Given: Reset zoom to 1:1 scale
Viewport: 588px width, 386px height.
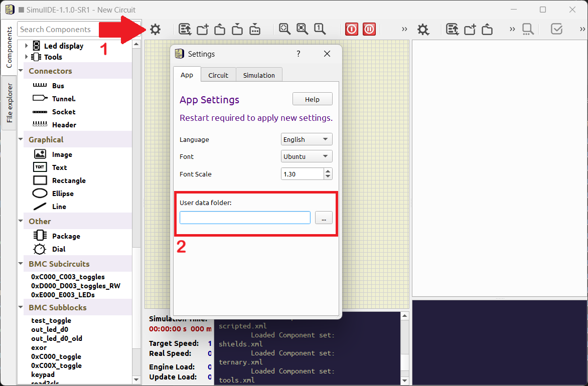Looking at the screenshot, I should 320,29.
